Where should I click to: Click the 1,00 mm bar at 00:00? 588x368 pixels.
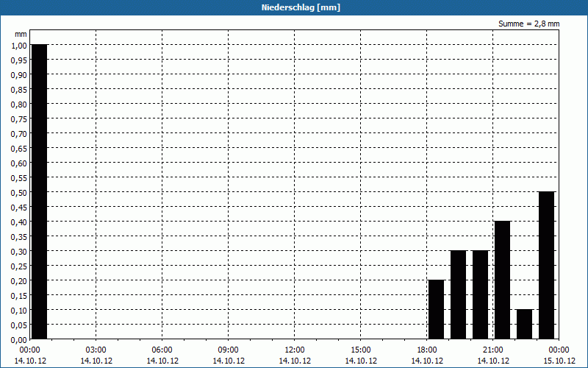click(40, 191)
